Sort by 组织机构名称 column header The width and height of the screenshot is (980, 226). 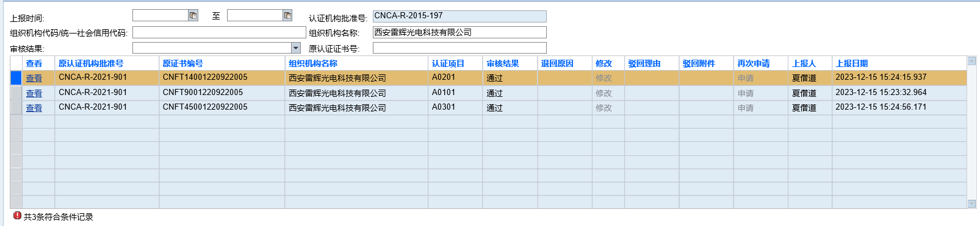point(313,63)
